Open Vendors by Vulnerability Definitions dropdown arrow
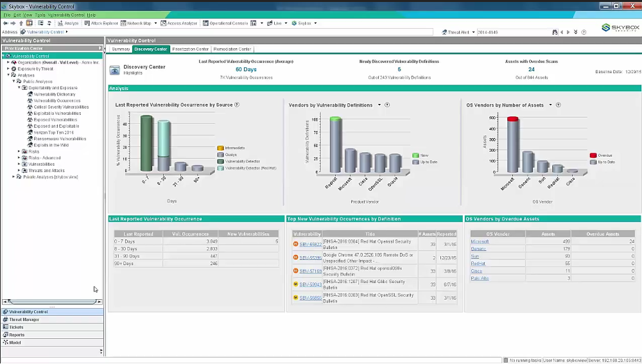The height and width of the screenshot is (364, 642). click(x=379, y=105)
